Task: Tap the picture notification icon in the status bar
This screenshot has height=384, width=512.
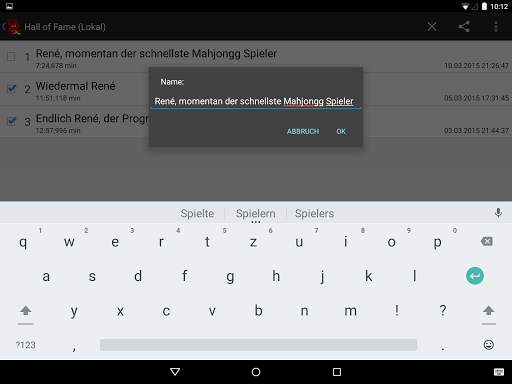Action: point(9,6)
